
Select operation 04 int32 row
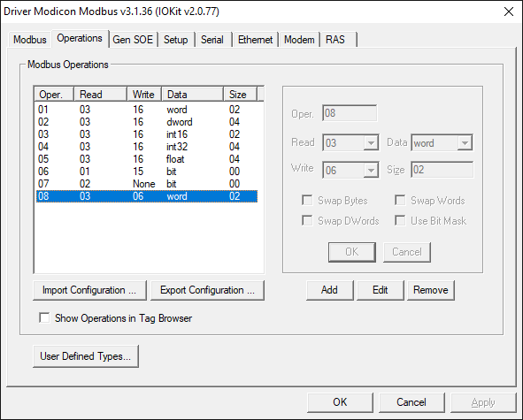click(147, 146)
